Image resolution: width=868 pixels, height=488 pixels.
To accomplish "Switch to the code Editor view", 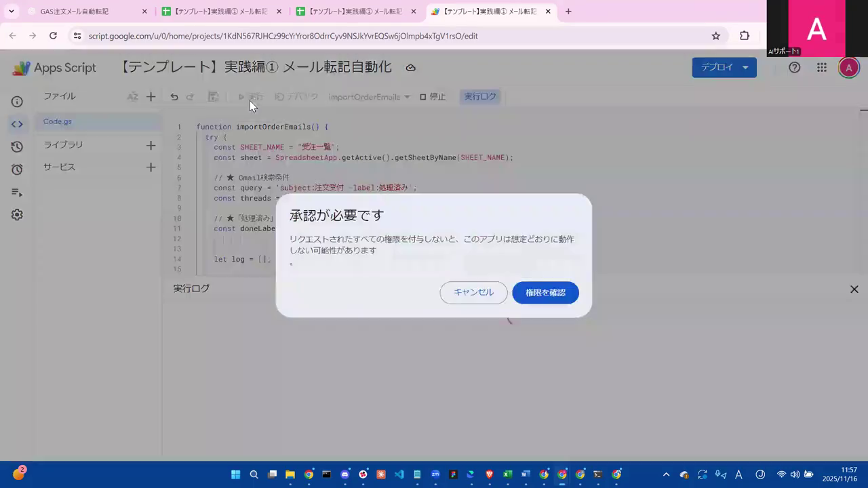I will coord(17,124).
